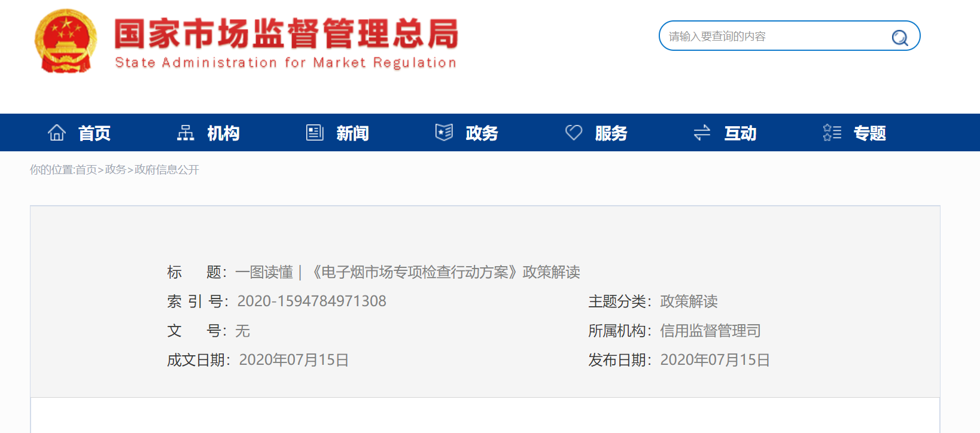
Task: Click the heart icon beside 服务
Action: (x=574, y=132)
